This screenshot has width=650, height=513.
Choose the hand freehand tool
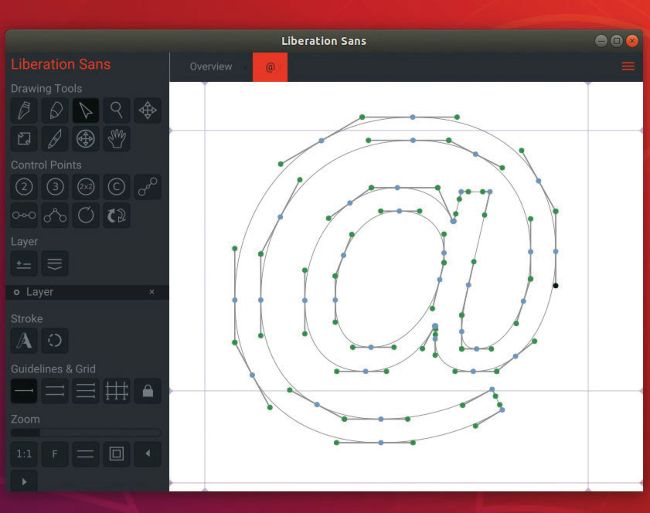point(117,139)
